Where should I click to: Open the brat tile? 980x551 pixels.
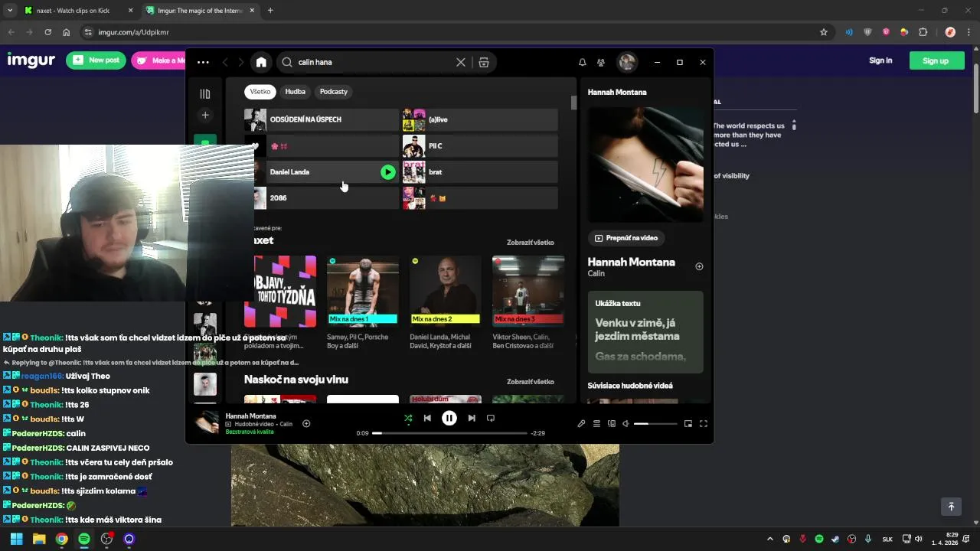[x=480, y=172]
